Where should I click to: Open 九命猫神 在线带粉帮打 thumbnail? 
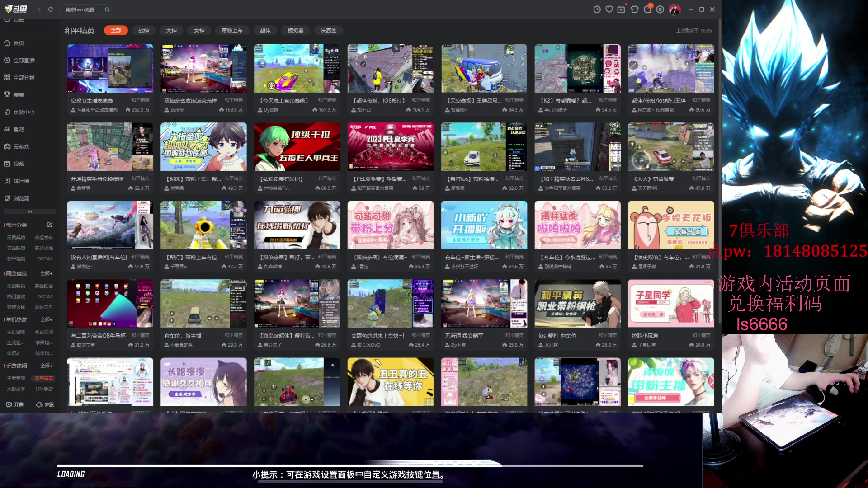(297, 225)
